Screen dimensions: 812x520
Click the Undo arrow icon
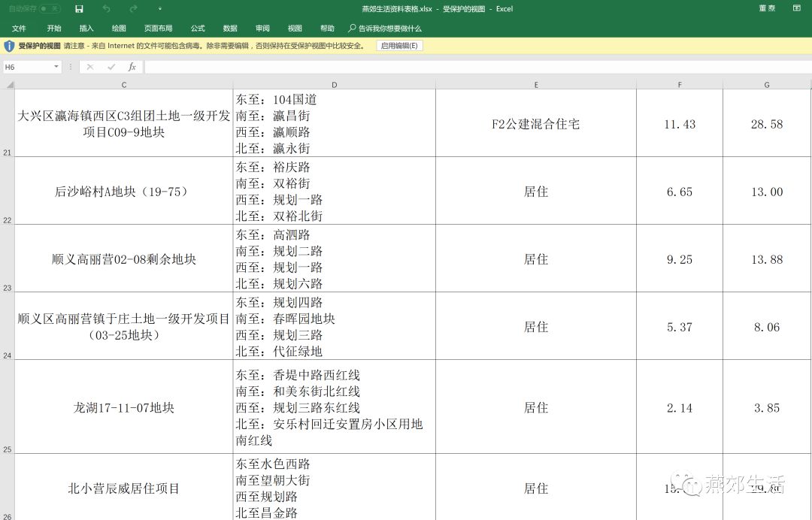tap(106, 9)
